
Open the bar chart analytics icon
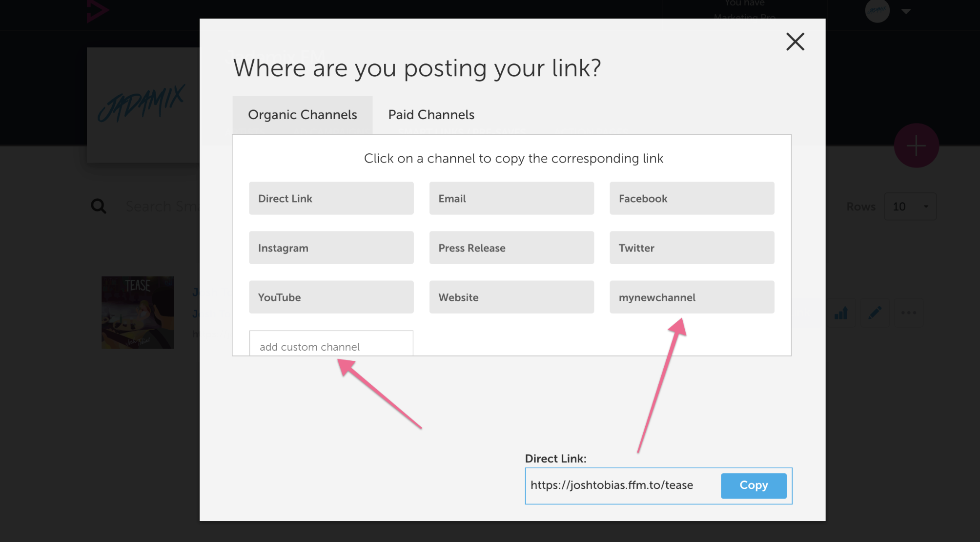pos(841,313)
